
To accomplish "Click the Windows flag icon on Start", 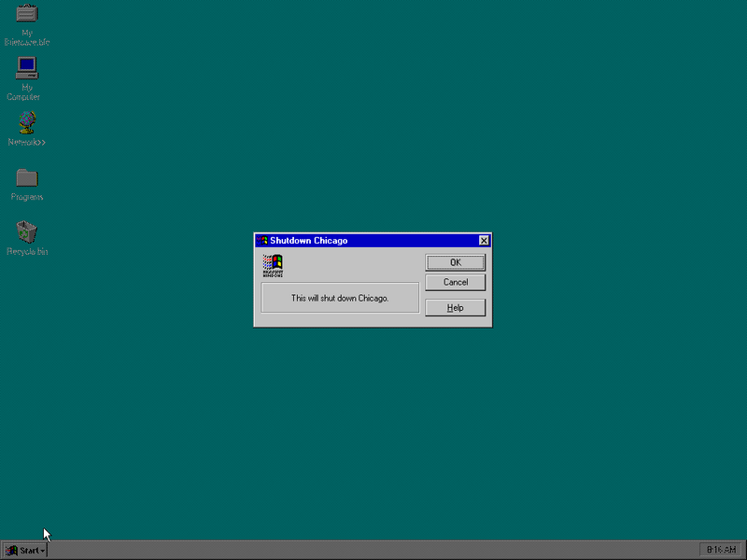I will coord(12,551).
